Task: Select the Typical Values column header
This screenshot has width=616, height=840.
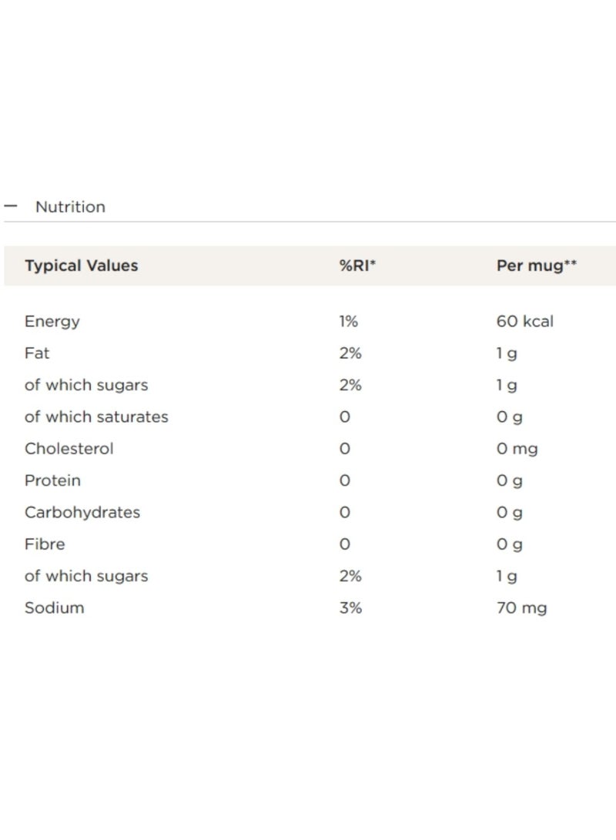Action: coord(81,266)
